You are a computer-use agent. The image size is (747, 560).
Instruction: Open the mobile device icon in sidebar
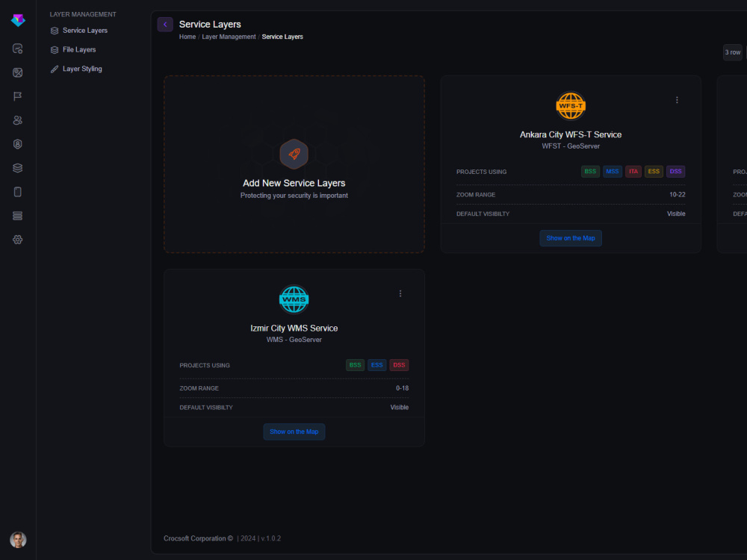tap(18, 192)
